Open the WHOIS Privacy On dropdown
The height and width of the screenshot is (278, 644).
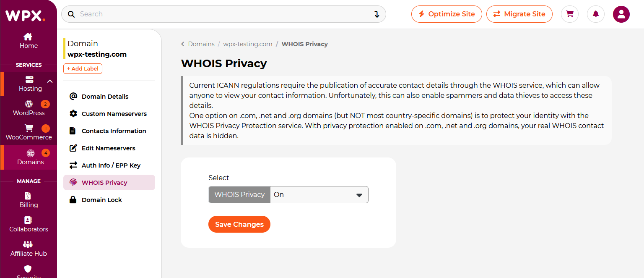(x=319, y=194)
